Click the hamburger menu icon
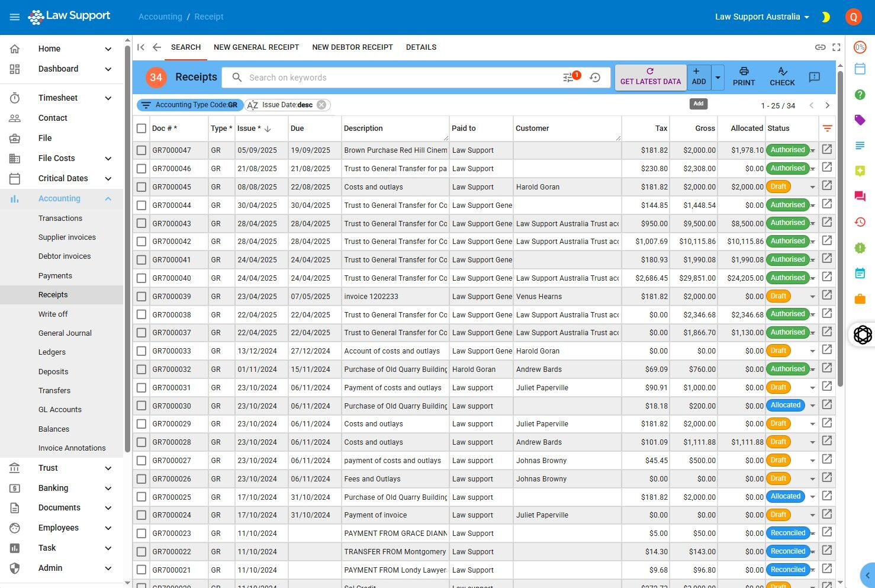Screen dimensions: 875x588 pyautogui.click(x=15, y=17)
